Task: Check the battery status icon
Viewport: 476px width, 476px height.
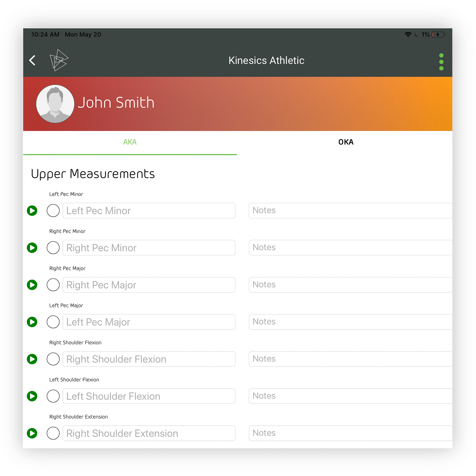Action: click(x=439, y=35)
